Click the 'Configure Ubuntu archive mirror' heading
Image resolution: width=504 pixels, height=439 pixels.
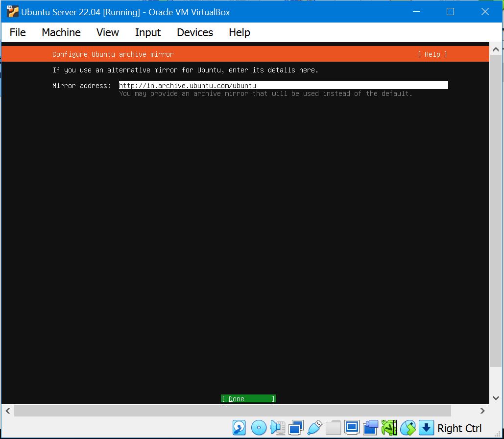coord(113,54)
